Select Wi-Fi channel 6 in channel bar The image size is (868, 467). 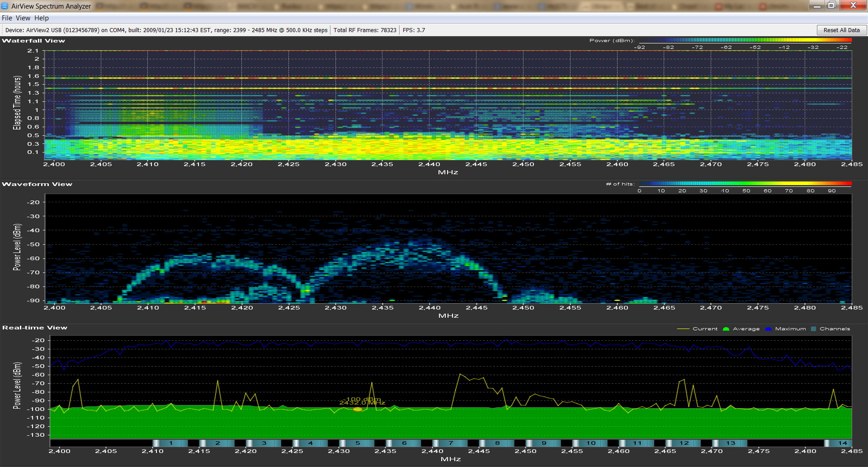pyautogui.click(x=404, y=443)
